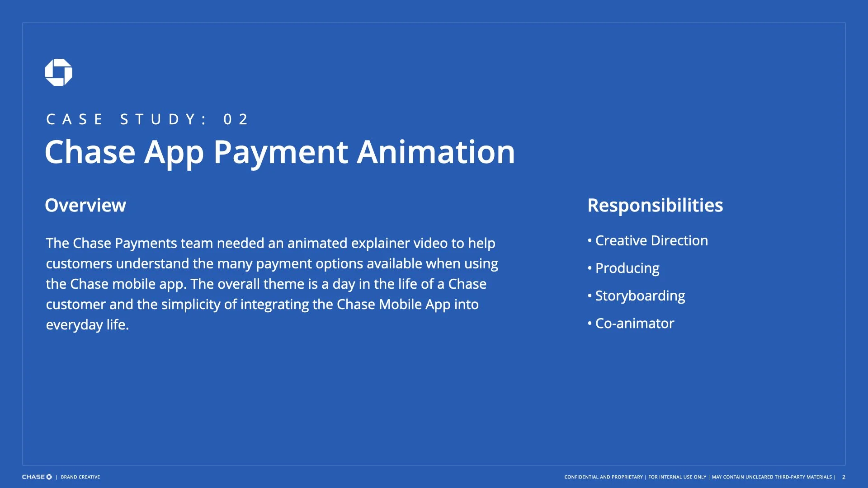Click the 'Storyboarding' bullet item
Viewport: 868px width, 488px height.
(x=636, y=296)
